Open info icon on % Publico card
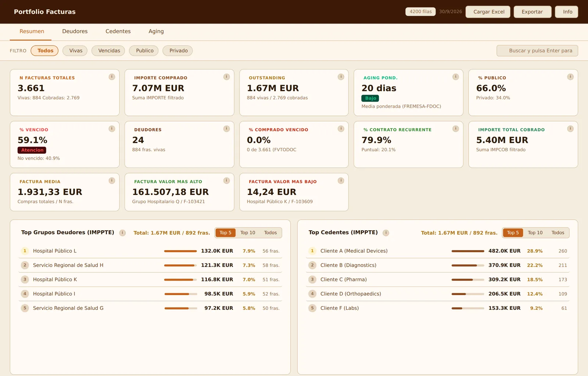 coord(570,77)
